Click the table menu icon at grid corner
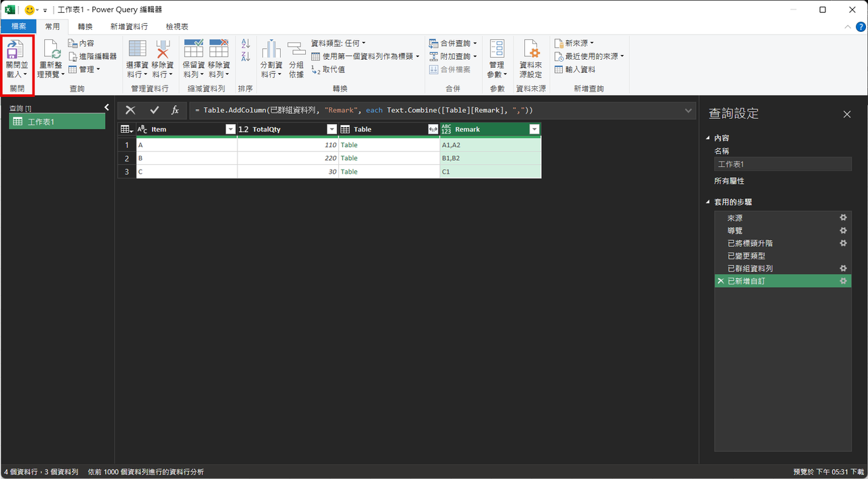The image size is (868, 479). [126, 129]
